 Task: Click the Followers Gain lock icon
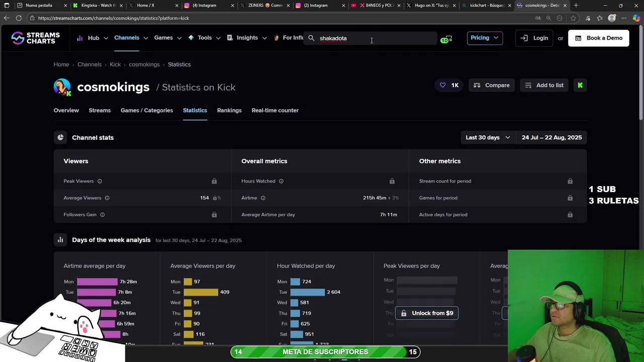click(x=214, y=215)
